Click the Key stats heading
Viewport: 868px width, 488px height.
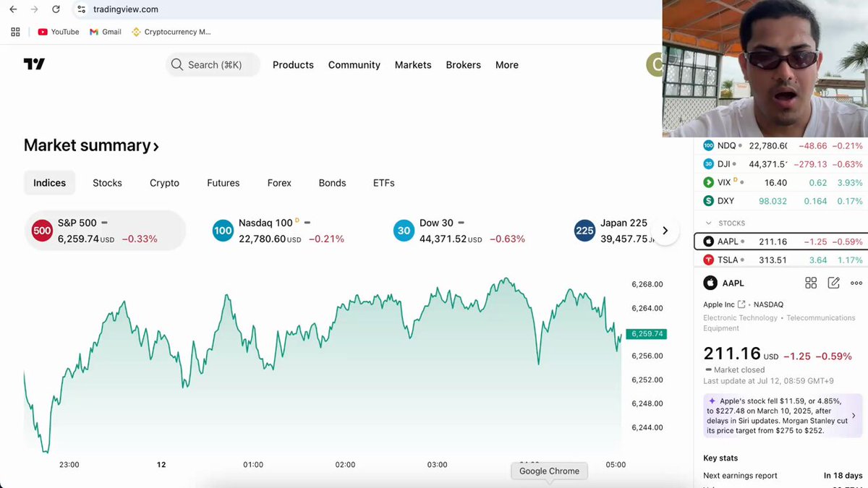pyautogui.click(x=720, y=458)
